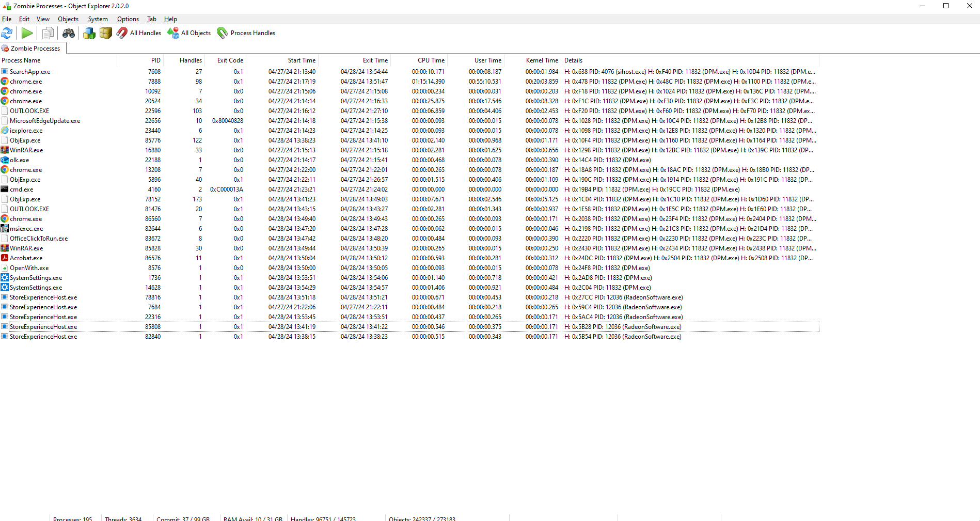Image resolution: width=980 pixels, height=521 pixels.
Task: Select ObjExp.exe row with PID 5896
Action: pos(409,180)
